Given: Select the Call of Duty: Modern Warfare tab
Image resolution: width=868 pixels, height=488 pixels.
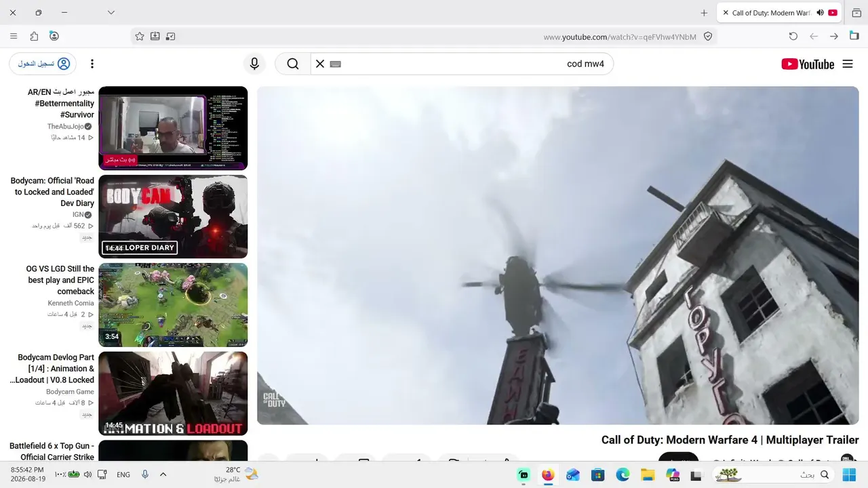Looking at the screenshot, I should click(x=779, y=13).
